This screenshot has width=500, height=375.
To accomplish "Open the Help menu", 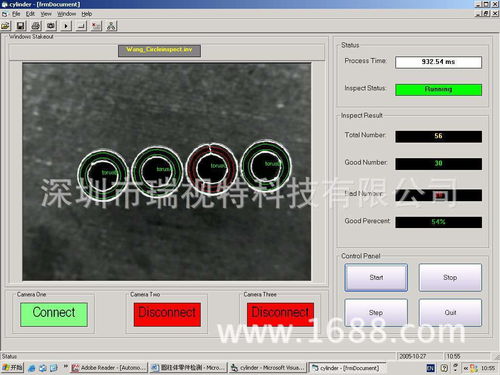I will tap(87, 14).
